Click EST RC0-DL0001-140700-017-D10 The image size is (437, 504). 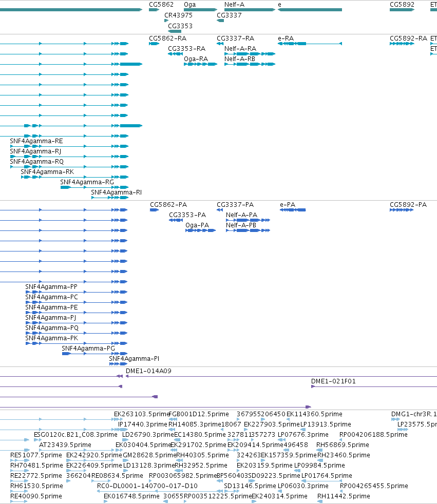tap(147, 486)
